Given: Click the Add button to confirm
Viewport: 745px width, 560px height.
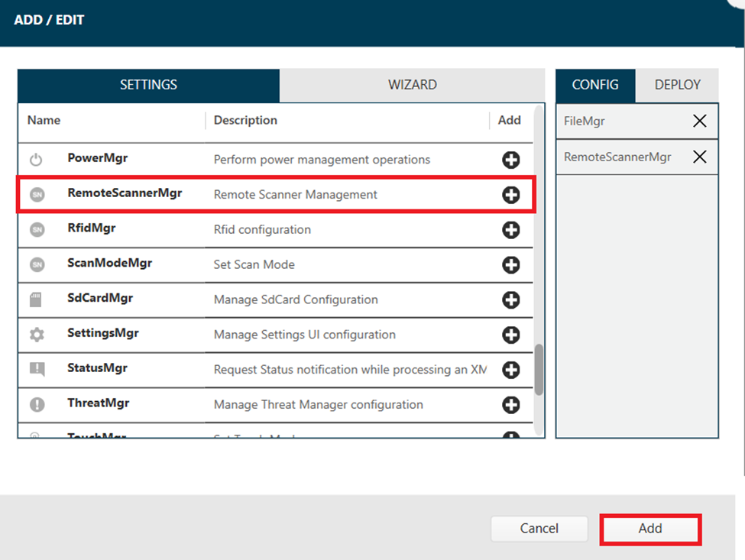Looking at the screenshot, I should (650, 529).
